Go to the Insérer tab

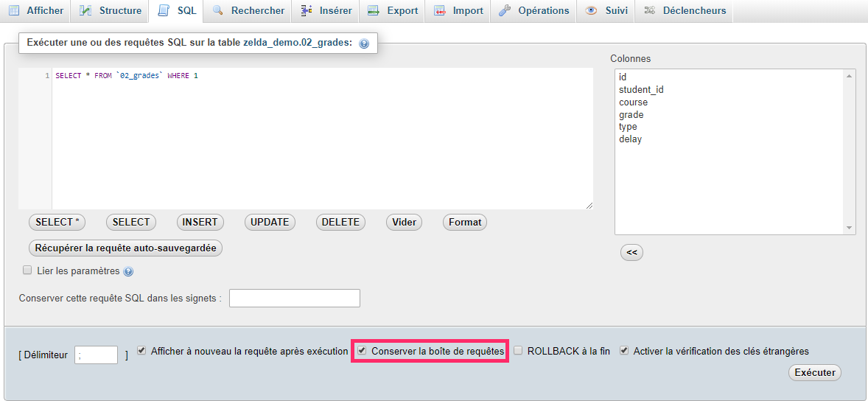tap(325, 11)
